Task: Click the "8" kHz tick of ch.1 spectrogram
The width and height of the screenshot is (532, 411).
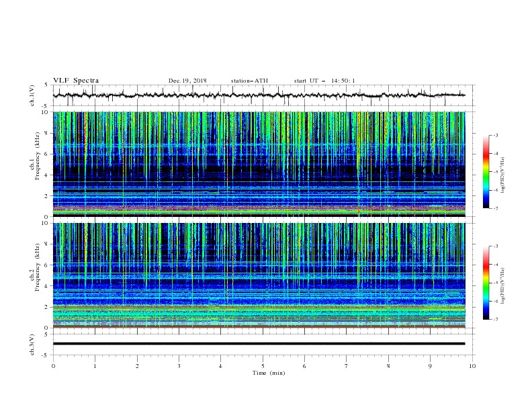Action: tap(47, 133)
